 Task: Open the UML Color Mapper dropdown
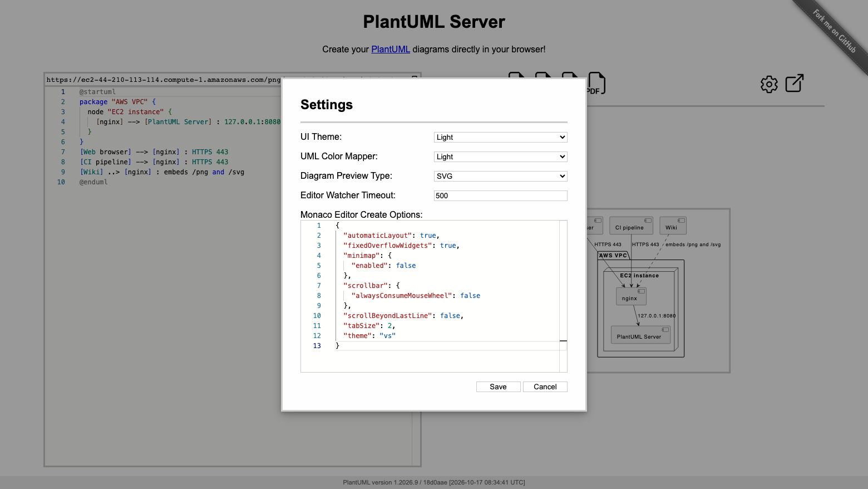click(500, 157)
